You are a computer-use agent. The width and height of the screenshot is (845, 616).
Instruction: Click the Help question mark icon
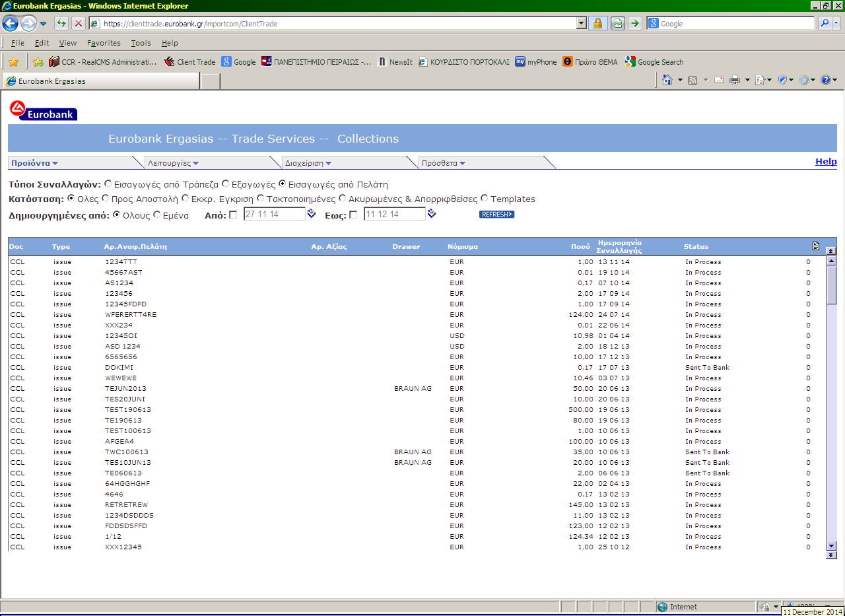[826, 80]
